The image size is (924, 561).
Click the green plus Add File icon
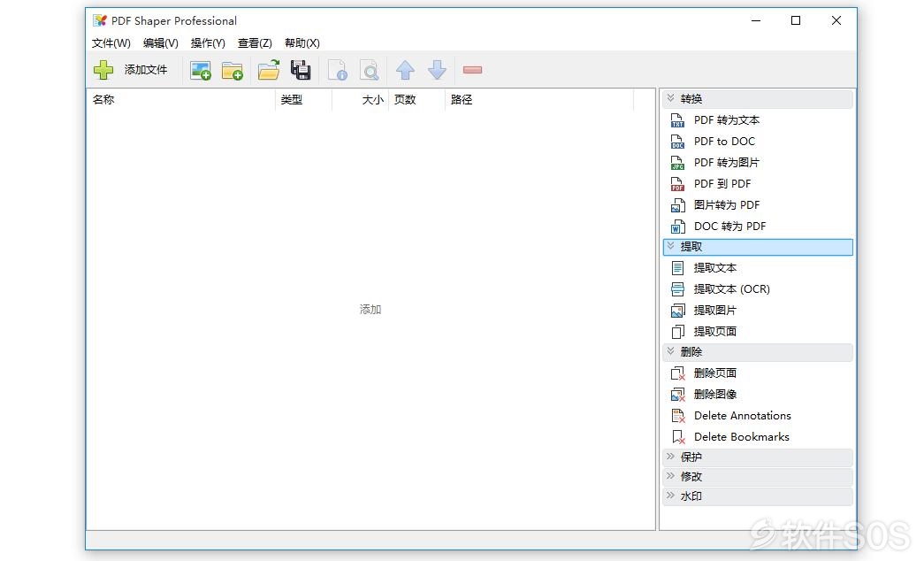pos(103,70)
